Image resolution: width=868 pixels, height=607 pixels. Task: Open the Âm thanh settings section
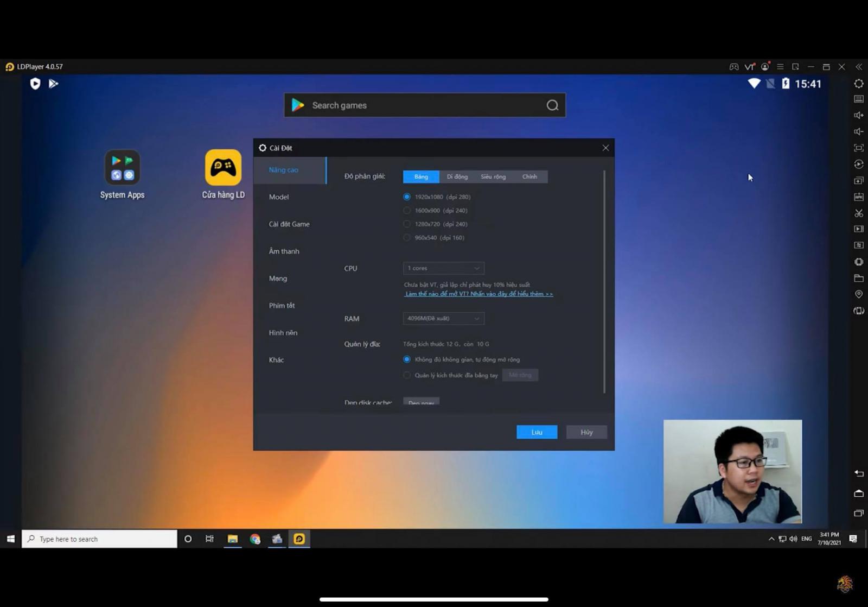pyautogui.click(x=290, y=251)
